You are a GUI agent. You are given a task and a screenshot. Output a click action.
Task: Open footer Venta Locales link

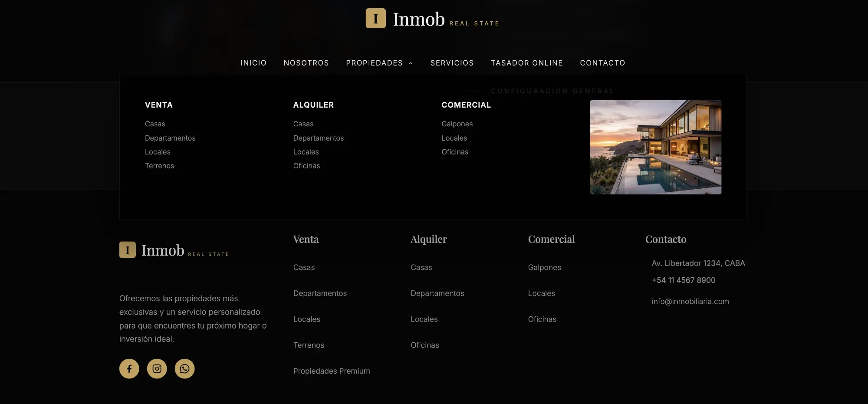click(307, 319)
